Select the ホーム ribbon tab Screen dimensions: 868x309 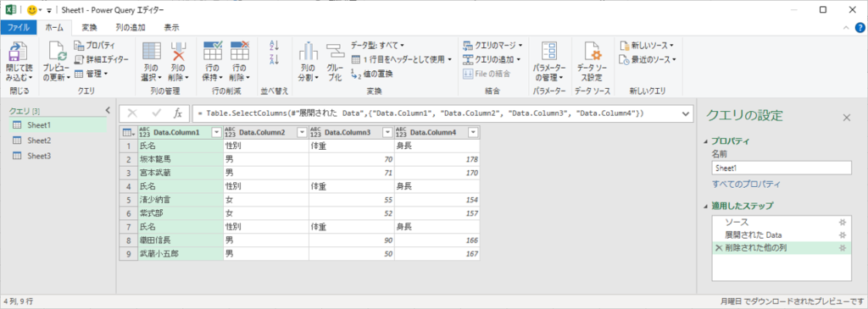point(54,27)
